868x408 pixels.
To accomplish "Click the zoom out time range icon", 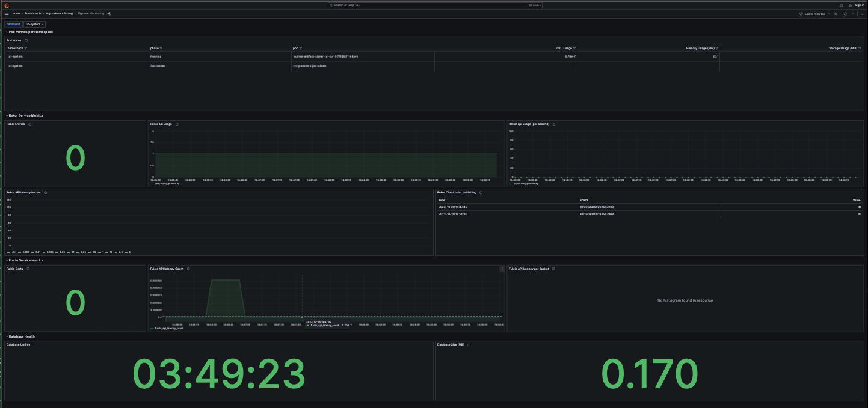I will tap(836, 13).
